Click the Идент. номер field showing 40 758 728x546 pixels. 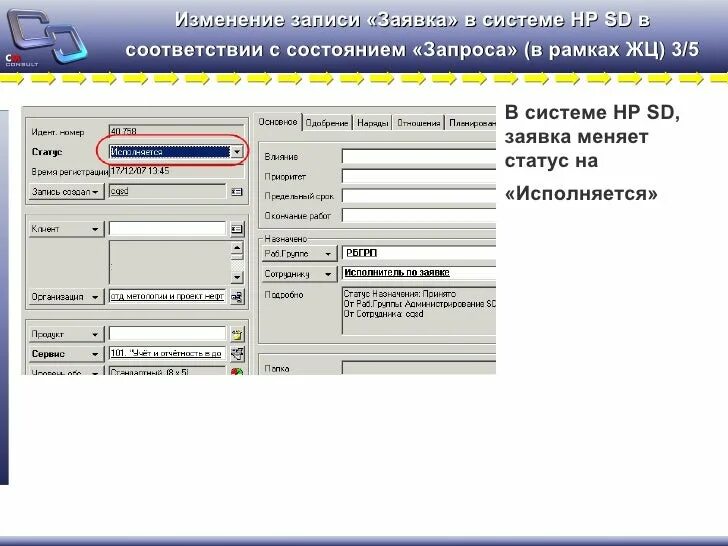(x=176, y=131)
